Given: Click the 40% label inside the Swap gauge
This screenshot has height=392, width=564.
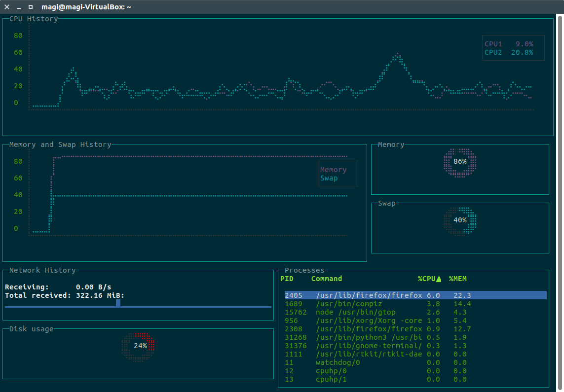Looking at the screenshot, I should pos(460,220).
